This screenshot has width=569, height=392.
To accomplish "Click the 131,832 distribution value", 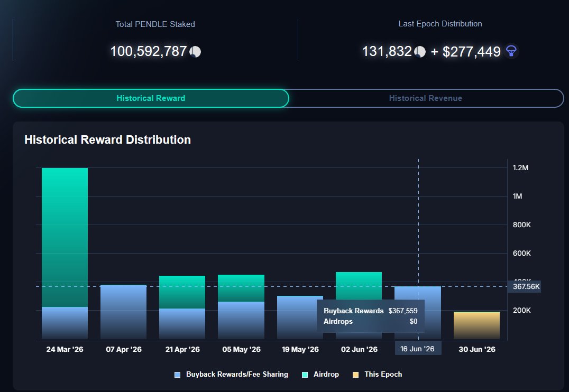I will tap(387, 51).
